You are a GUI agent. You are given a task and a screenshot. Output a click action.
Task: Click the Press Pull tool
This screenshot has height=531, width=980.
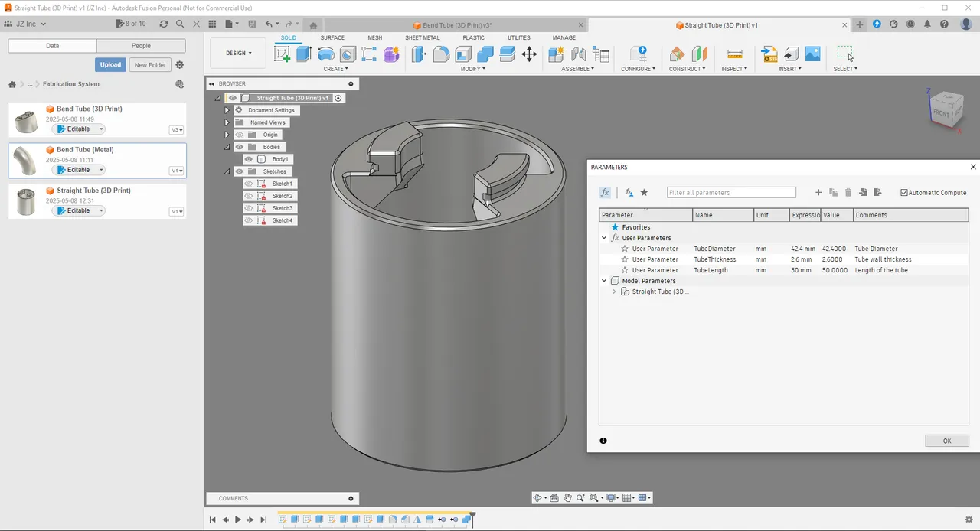[420, 54]
